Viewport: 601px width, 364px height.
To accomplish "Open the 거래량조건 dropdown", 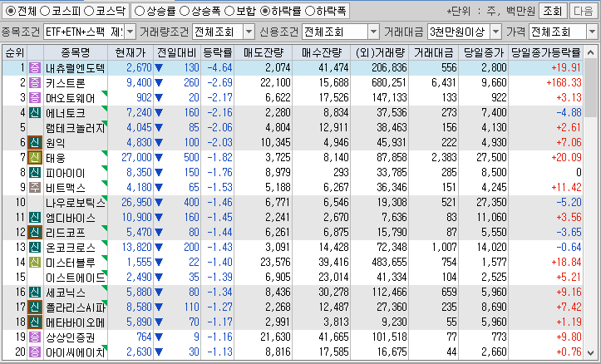I will click(249, 32).
